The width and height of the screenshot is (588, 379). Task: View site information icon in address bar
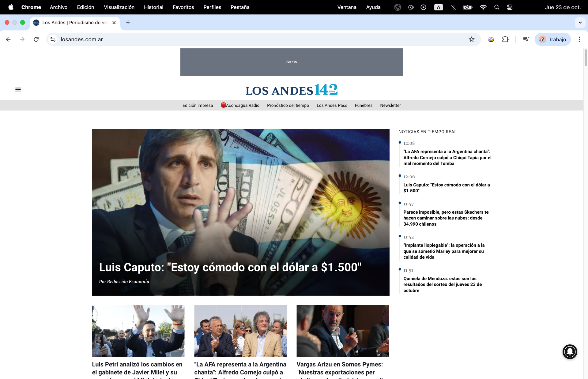[x=53, y=39]
